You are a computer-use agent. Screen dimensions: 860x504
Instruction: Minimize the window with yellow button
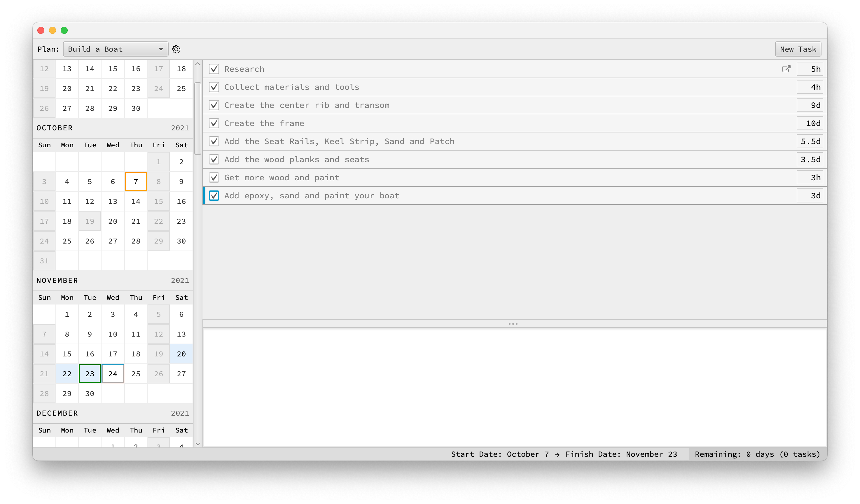53,30
